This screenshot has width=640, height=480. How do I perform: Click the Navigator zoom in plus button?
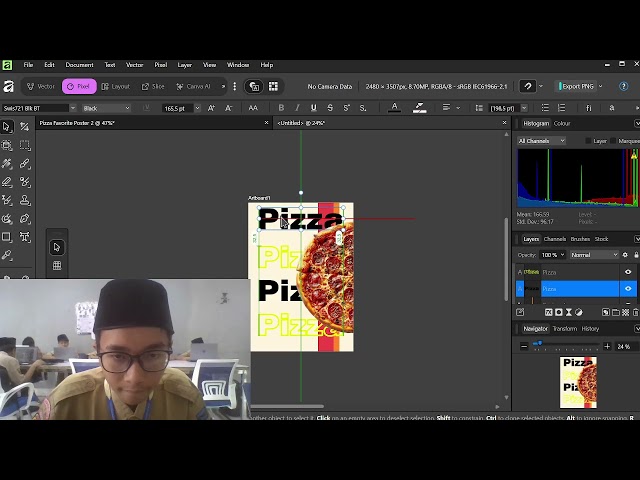pyautogui.click(x=607, y=347)
